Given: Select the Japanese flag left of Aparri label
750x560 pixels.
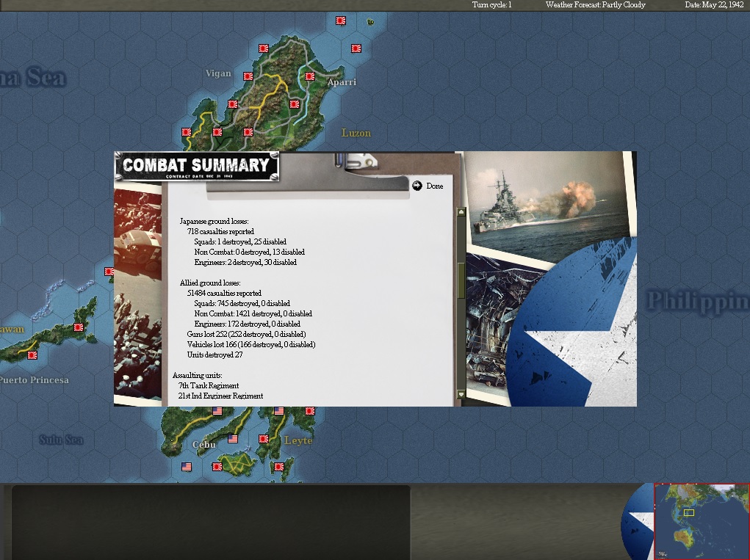Looking at the screenshot, I should tap(310, 76).
